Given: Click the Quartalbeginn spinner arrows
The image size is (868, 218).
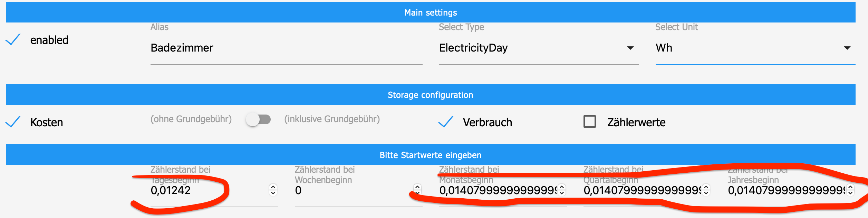Looking at the screenshot, I should (706, 190).
